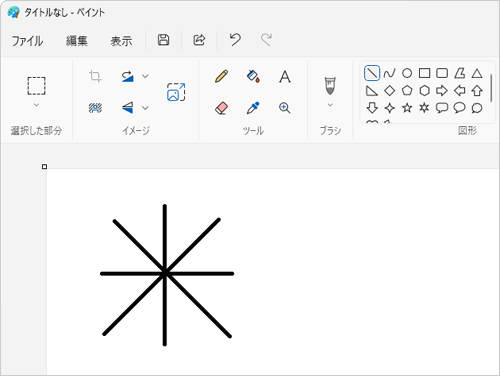Select the Up arrow shape

click(477, 91)
